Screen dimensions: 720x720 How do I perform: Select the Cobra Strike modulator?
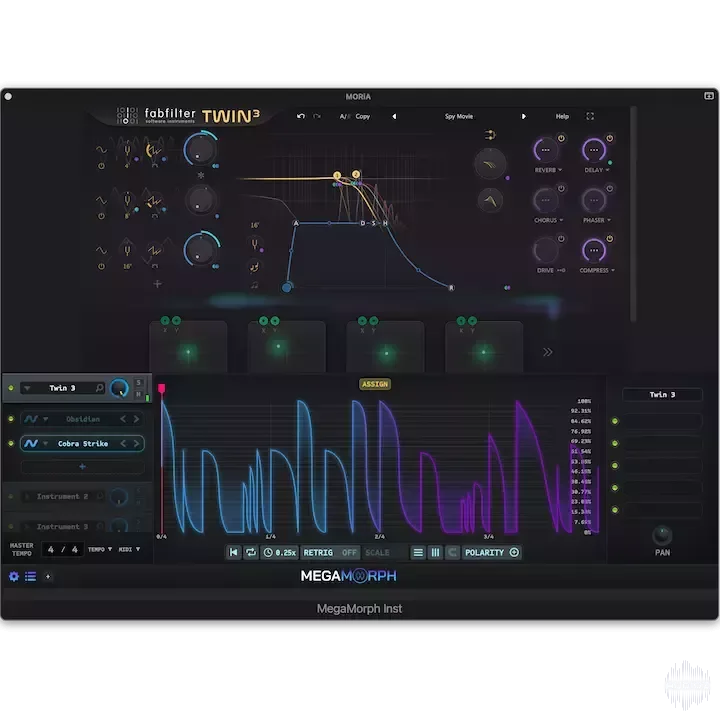tap(83, 444)
